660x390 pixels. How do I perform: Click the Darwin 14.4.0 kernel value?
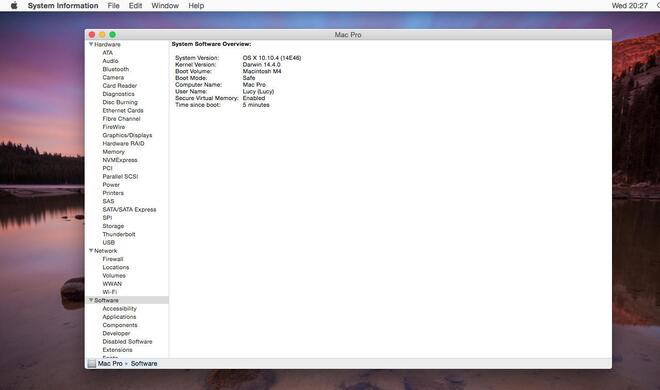pos(261,64)
